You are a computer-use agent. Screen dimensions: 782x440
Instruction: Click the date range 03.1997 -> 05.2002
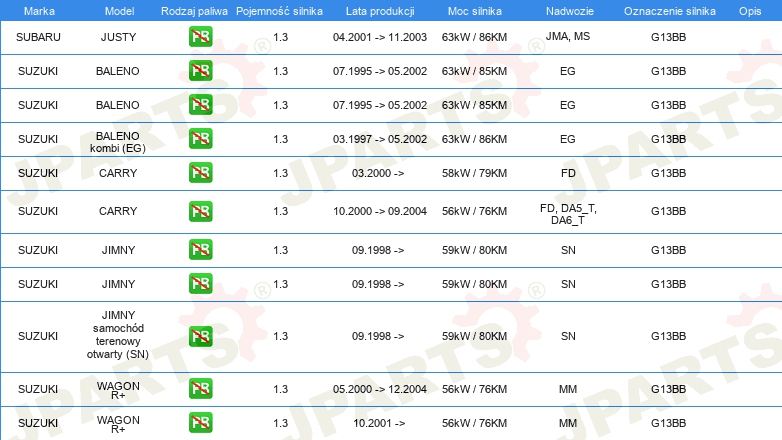(380, 139)
